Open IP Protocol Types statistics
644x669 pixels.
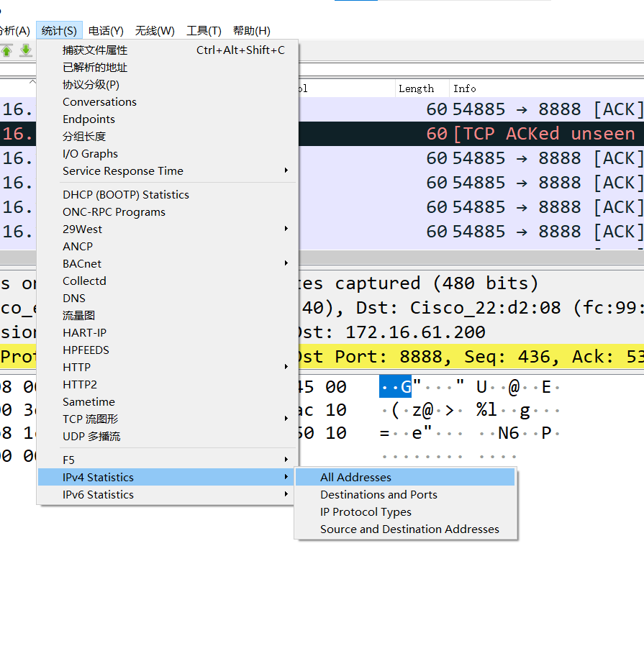(x=366, y=512)
